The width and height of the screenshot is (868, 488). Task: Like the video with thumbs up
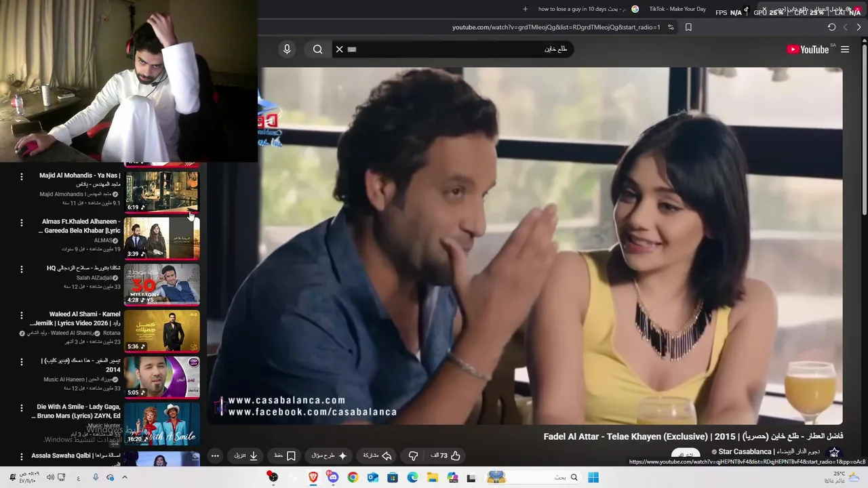click(446, 455)
